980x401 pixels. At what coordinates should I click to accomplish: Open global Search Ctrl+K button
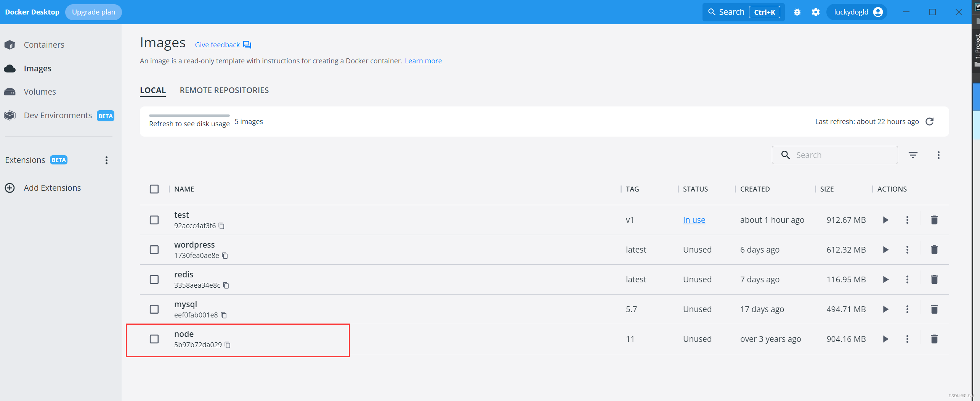[x=743, y=12]
